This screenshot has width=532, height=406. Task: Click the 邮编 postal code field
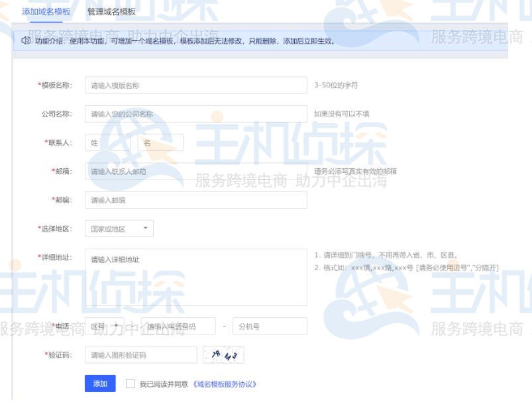tap(195, 200)
